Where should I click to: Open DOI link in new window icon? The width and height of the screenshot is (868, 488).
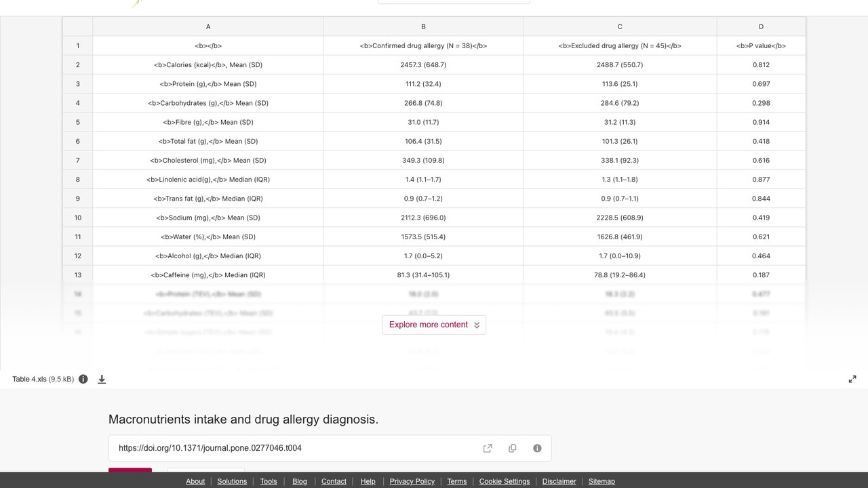(488, 448)
